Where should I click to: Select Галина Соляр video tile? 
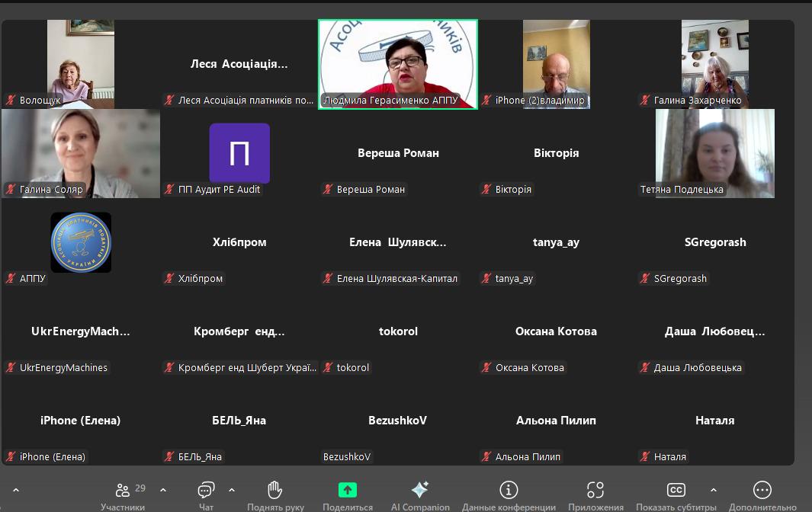[x=81, y=153]
